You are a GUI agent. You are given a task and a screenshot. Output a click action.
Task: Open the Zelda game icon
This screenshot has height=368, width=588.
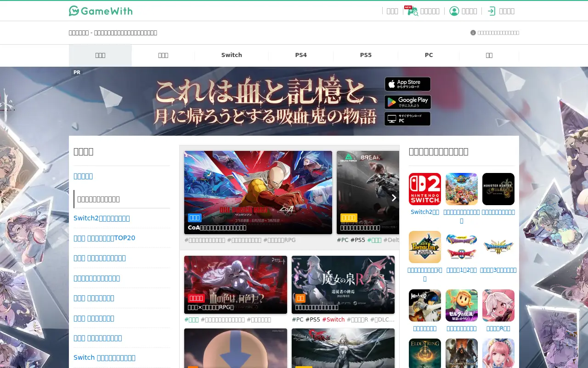pyautogui.click(x=462, y=305)
